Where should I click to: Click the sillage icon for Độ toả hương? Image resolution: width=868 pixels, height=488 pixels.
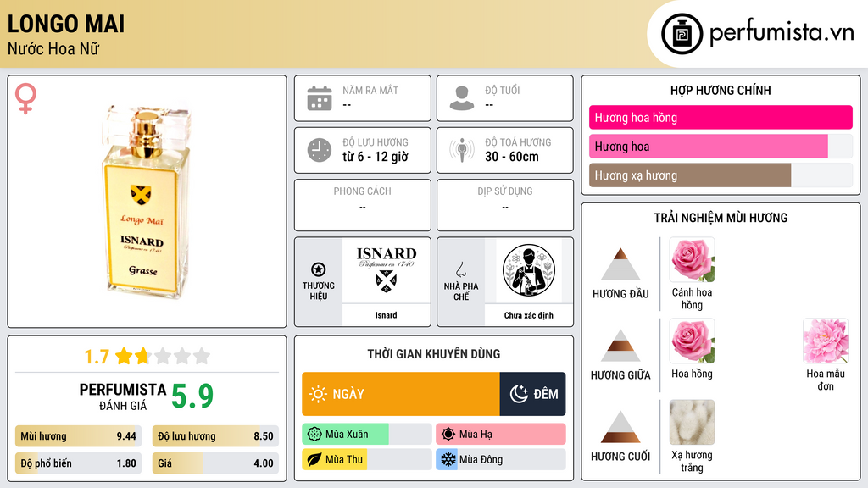point(462,150)
